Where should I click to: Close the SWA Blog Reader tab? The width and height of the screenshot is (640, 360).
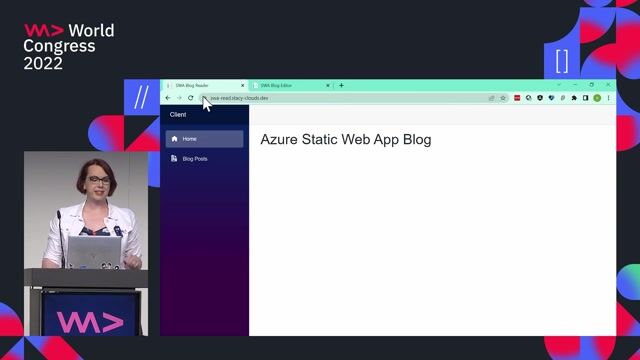(x=242, y=85)
